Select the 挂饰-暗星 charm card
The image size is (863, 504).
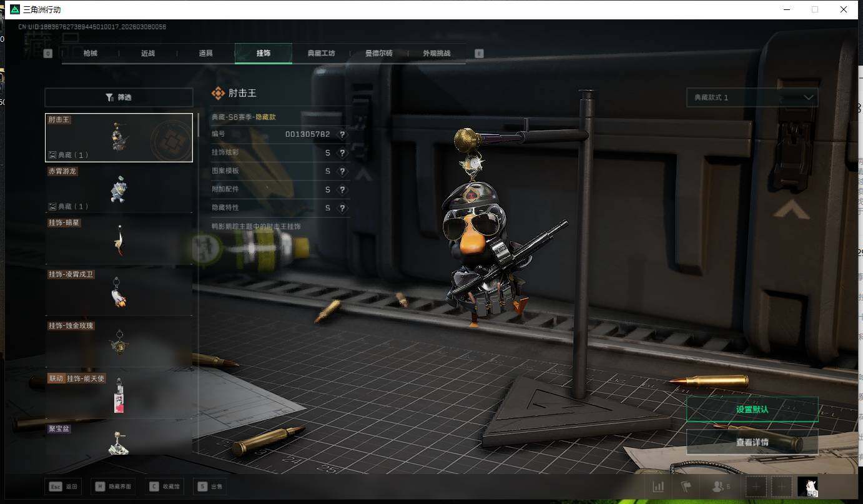click(x=119, y=240)
